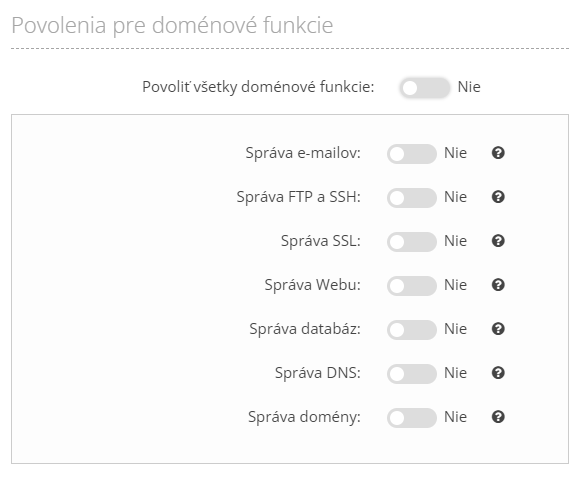
Task: Turn on Správa SSL toggle
Action: (x=412, y=242)
